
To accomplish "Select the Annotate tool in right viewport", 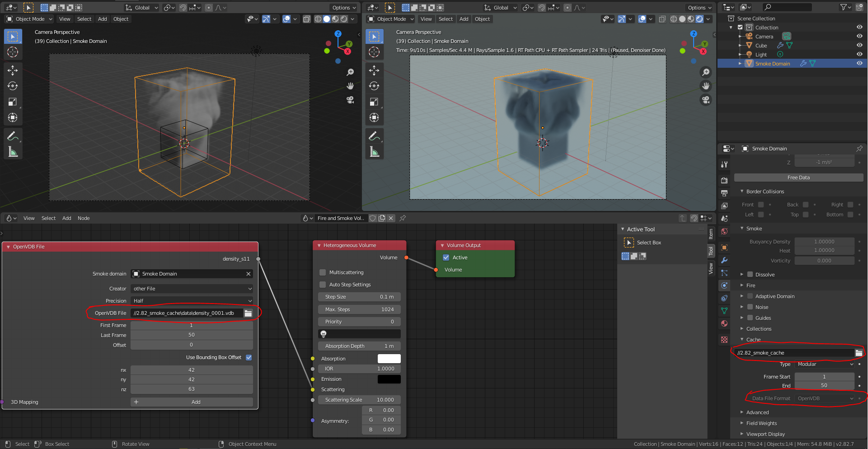I will click(x=374, y=136).
